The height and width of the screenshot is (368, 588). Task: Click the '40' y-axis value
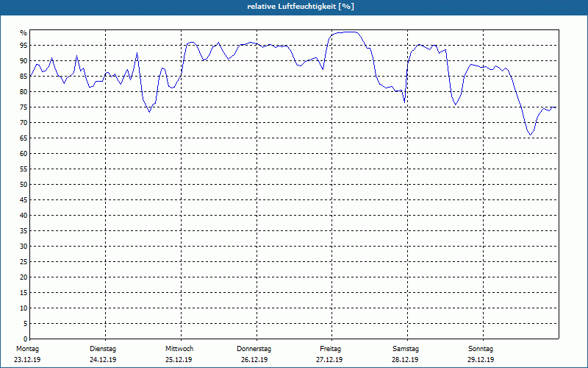click(x=24, y=216)
